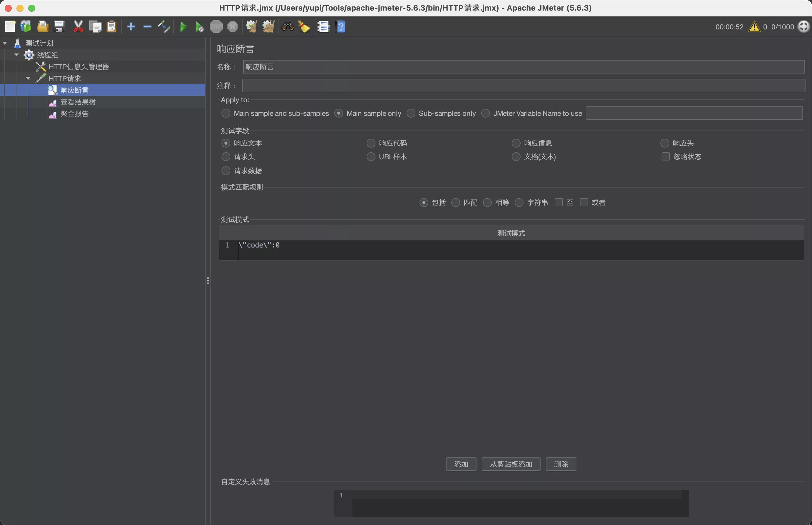812x525 pixels.
Task: Click the Open file folder icon
Action: [43, 26]
